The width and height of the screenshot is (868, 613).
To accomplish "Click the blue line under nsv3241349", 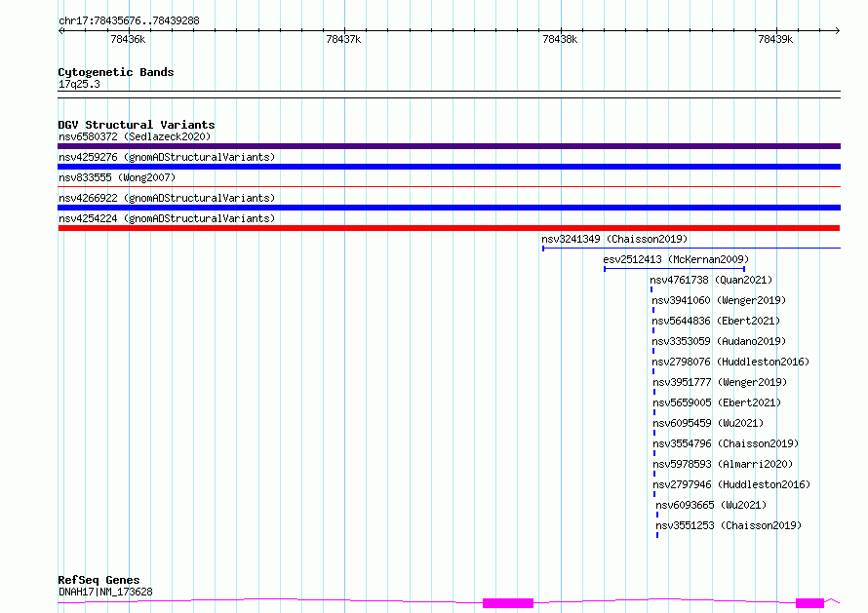I will [x=691, y=249].
